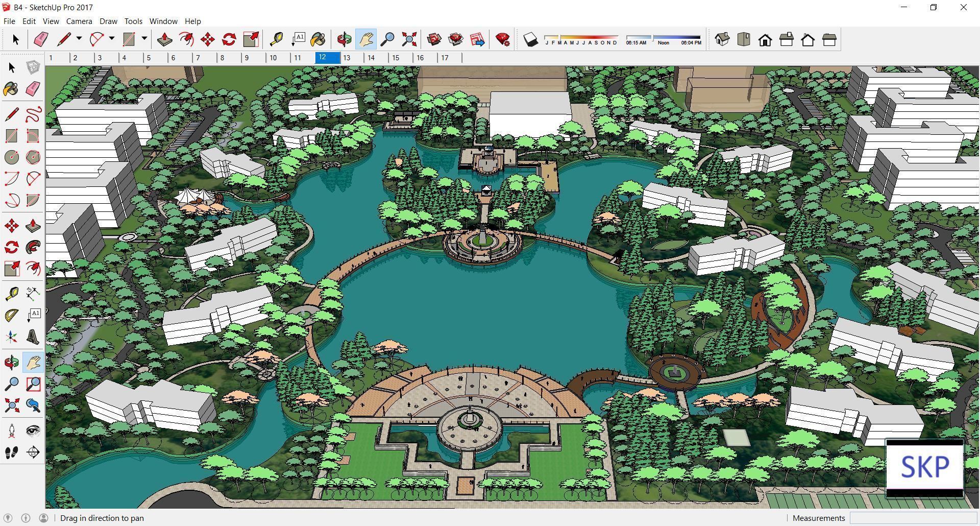Viewport: 980px width, 526px height.
Task: Switch to scene tab 5
Action: pyautogui.click(x=156, y=58)
